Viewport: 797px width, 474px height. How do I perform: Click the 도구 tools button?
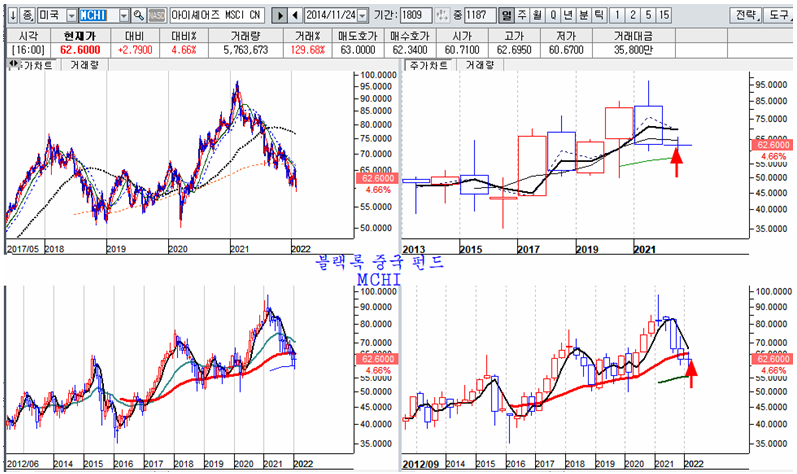click(x=780, y=16)
